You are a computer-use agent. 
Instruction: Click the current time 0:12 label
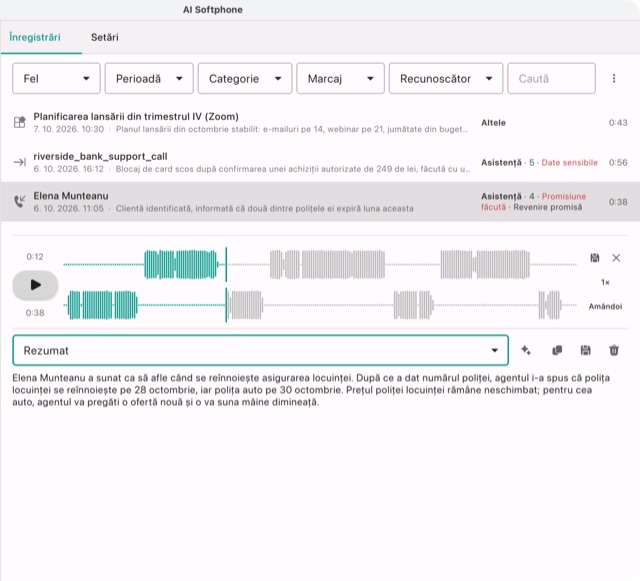[35, 257]
